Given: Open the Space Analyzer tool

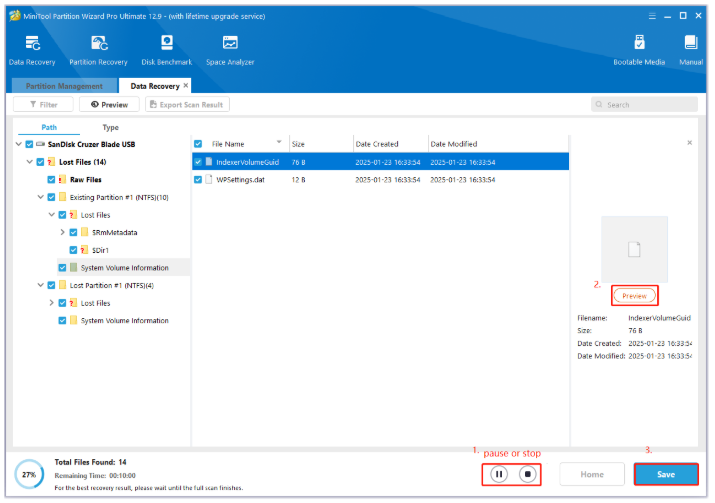Looking at the screenshot, I should pyautogui.click(x=230, y=50).
